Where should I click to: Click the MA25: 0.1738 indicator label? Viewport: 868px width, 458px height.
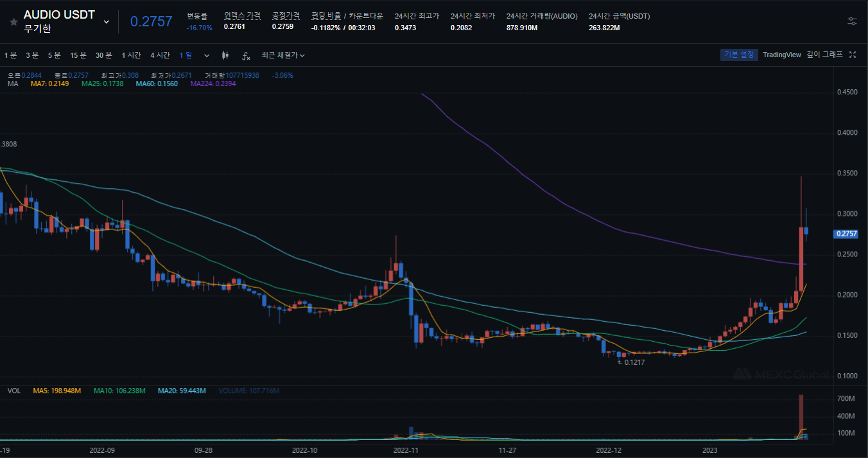(103, 84)
